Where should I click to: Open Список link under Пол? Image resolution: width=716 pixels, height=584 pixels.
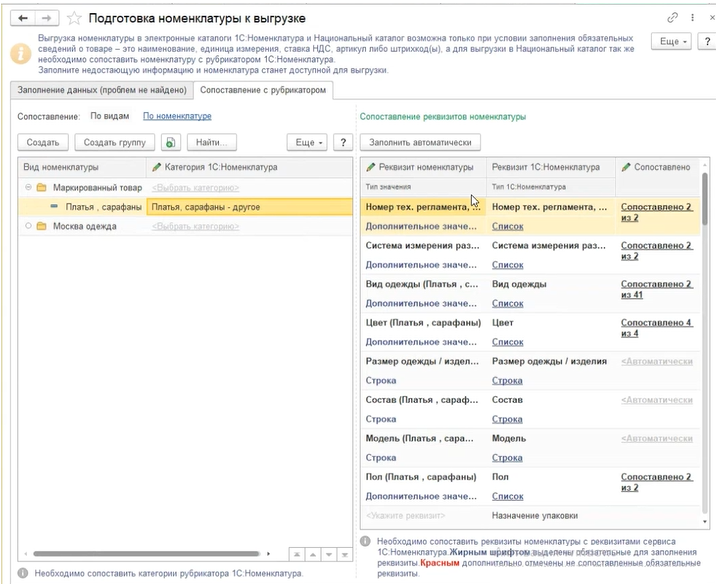point(507,496)
